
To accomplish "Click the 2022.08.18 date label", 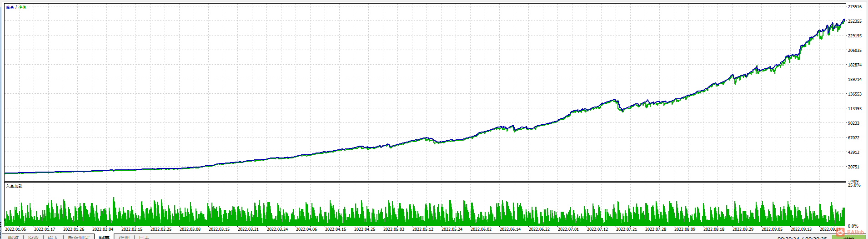I will (x=714, y=229).
